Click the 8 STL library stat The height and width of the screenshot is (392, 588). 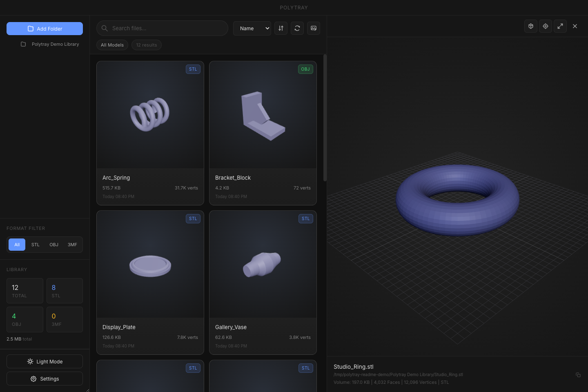tap(65, 291)
